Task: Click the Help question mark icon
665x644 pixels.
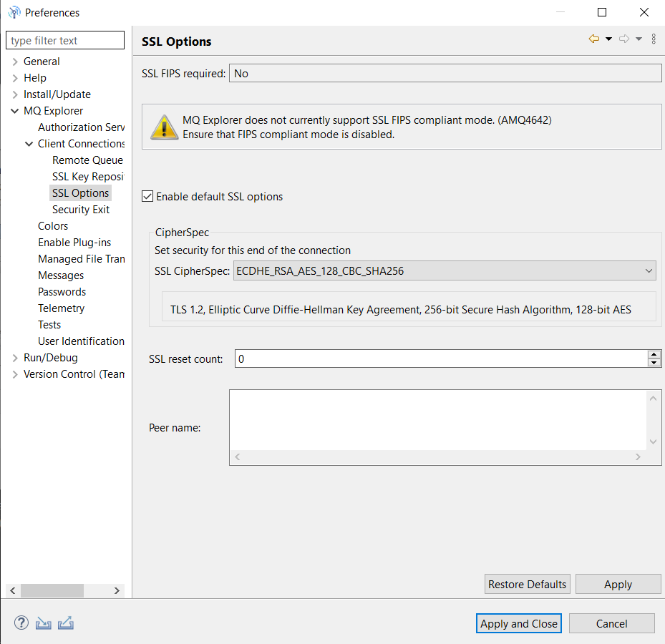Action: [x=21, y=623]
